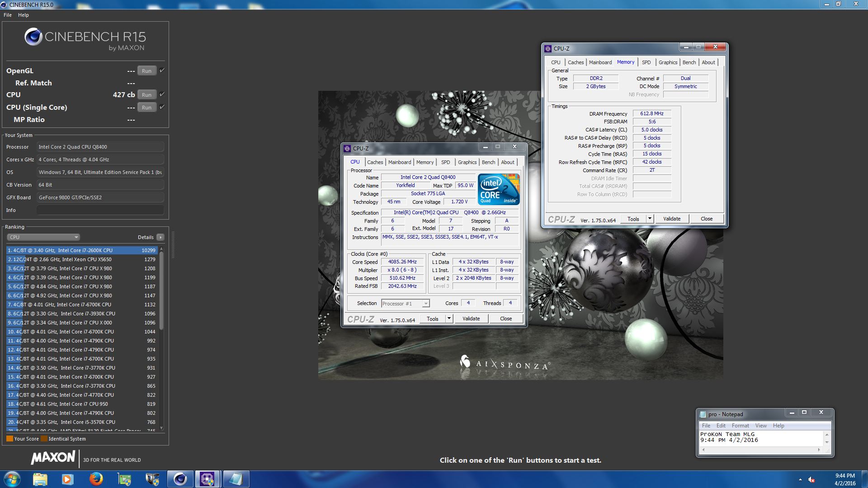Open Memory tab in CPU-Z processor window

[425, 162]
